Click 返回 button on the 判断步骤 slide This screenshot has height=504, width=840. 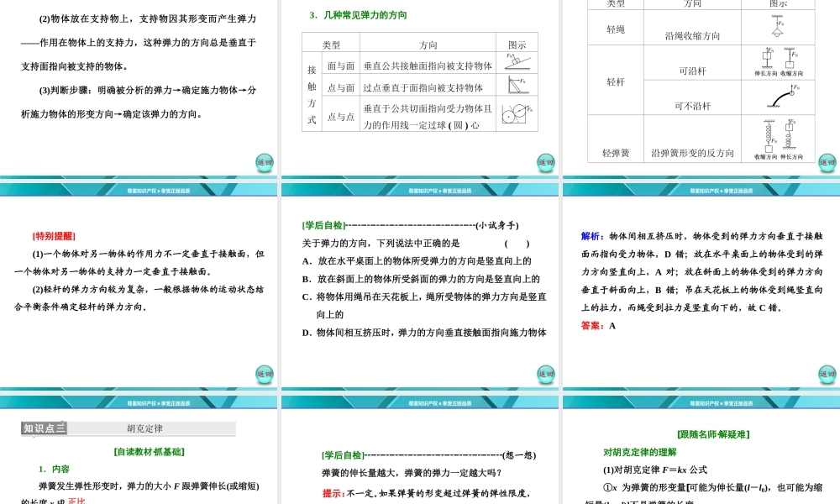tap(265, 163)
